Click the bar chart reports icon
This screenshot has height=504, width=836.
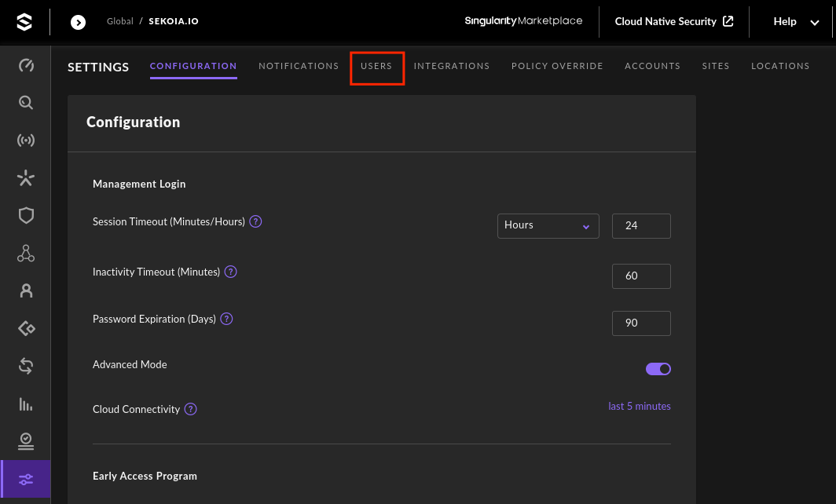tap(26, 404)
